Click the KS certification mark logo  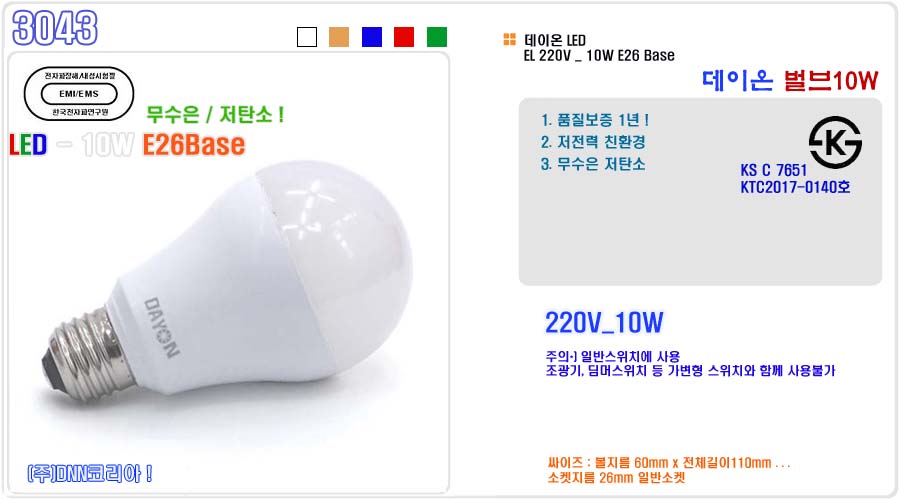tap(835, 142)
